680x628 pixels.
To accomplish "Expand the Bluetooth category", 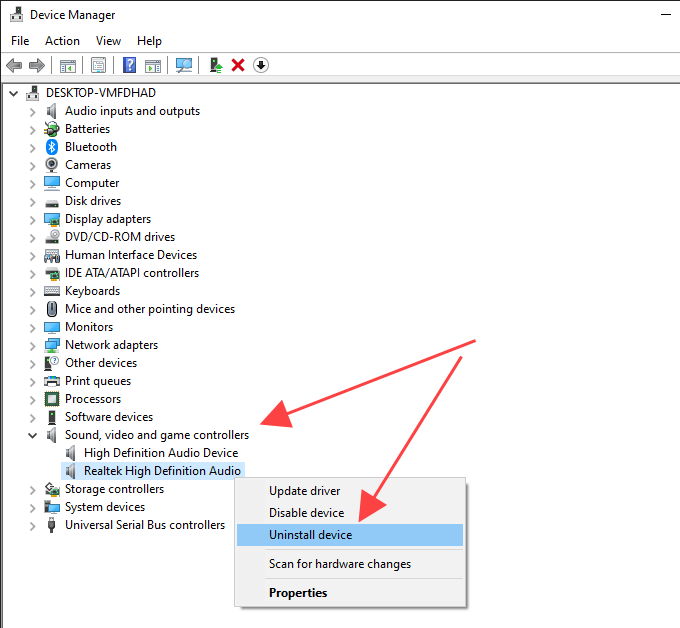I will click(x=33, y=147).
